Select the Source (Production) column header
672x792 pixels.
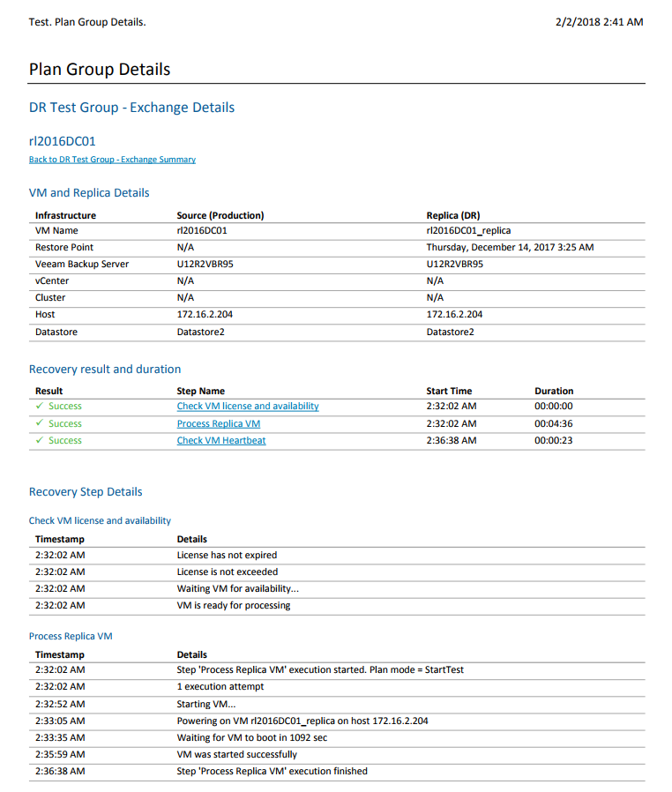coord(220,216)
